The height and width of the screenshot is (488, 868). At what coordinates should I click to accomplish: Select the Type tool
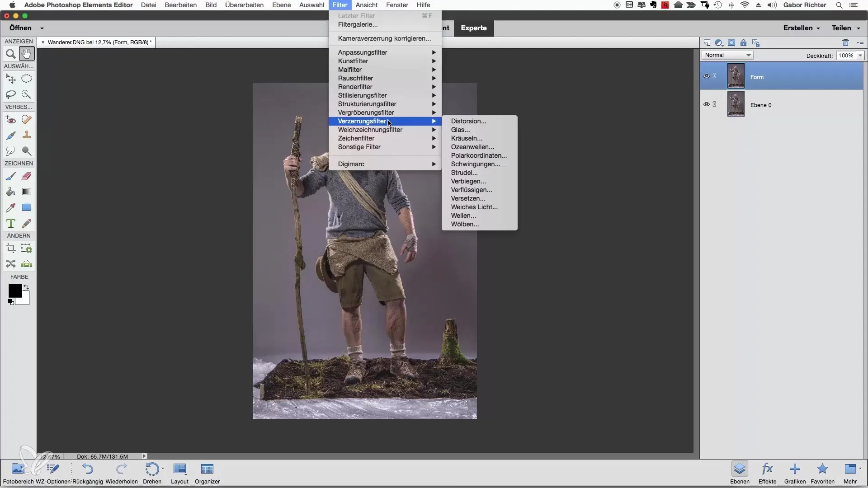[11, 224]
